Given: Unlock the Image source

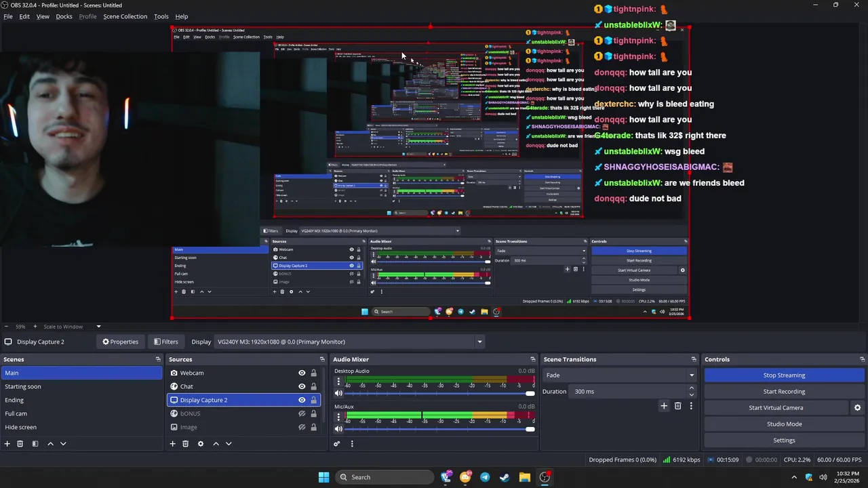Looking at the screenshot, I should click(313, 427).
